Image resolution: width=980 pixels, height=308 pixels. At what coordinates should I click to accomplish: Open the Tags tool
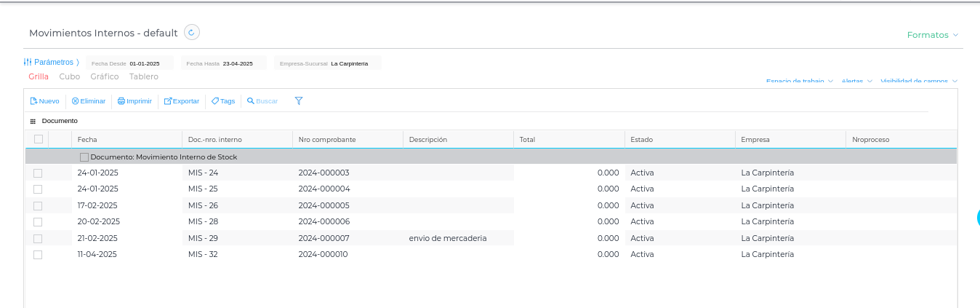tap(223, 101)
